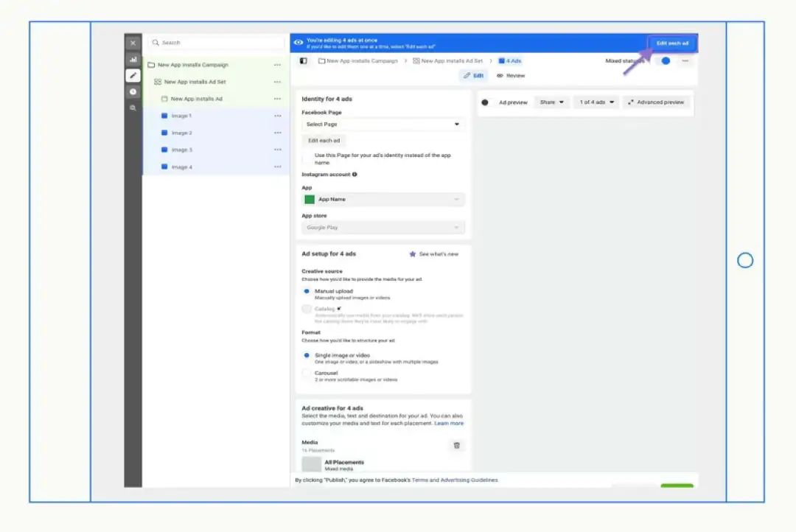Image resolution: width=796 pixels, height=532 pixels.
Task: Select Manual upload radio option
Action: click(x=307, y=291)
